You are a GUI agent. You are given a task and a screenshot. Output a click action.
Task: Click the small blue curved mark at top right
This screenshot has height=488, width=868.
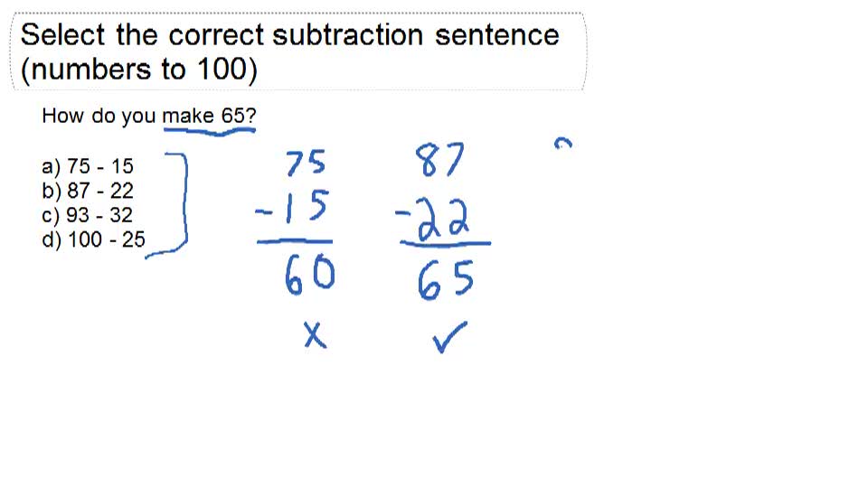(565, 144)
